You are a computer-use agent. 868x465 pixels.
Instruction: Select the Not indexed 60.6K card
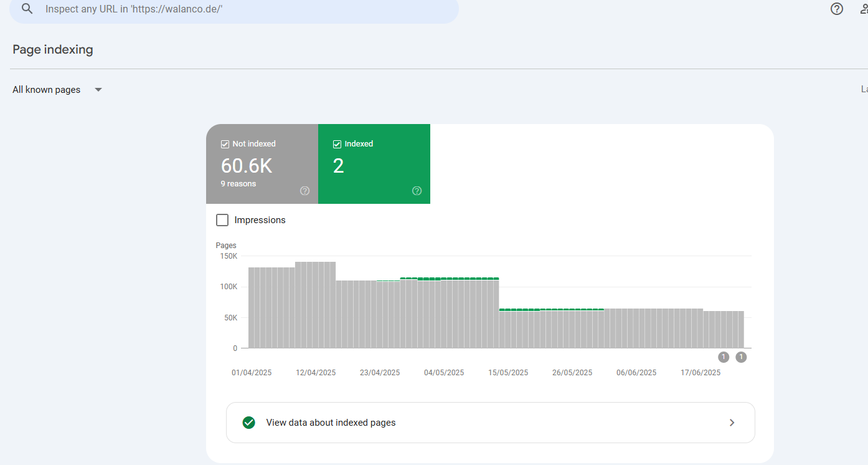(x=262, y=164)
